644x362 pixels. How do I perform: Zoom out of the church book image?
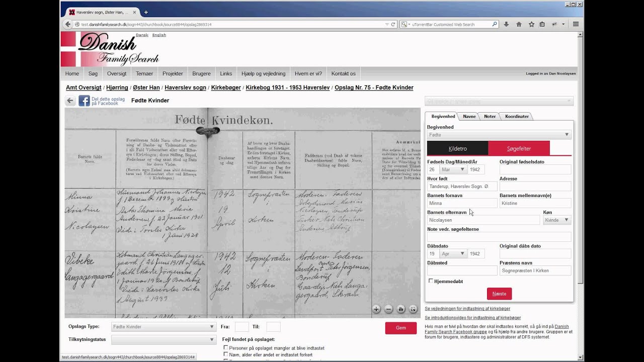pos(388,309)
